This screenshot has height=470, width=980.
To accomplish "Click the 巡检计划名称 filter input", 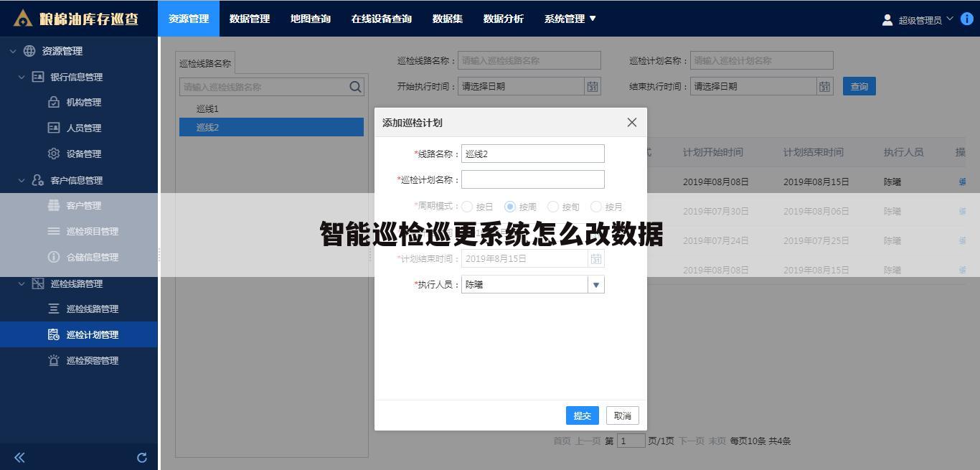I will [x=761, y=61].
